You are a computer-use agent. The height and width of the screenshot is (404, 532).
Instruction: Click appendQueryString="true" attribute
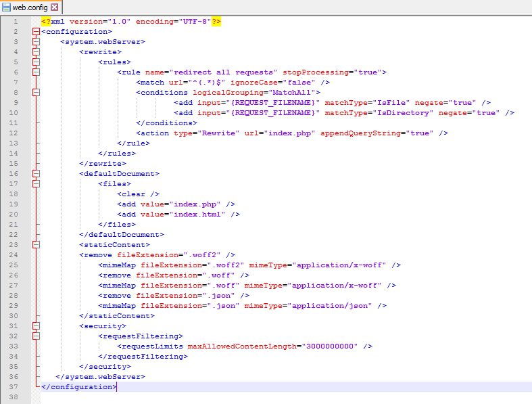click(377, 133)
